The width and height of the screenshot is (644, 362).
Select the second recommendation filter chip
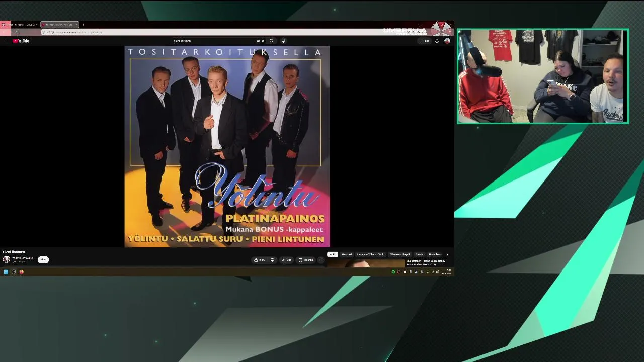[347, 254]
